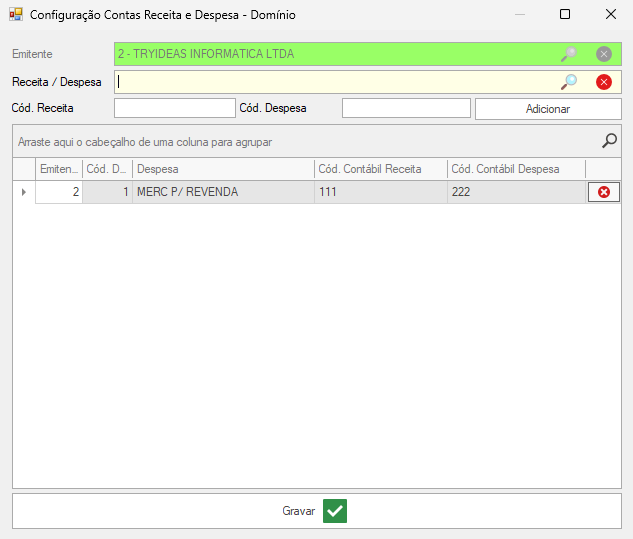The height and width of the screenshot is (539, 633).
Task: Sort by the Despesa column header
Action: point(223,169)
